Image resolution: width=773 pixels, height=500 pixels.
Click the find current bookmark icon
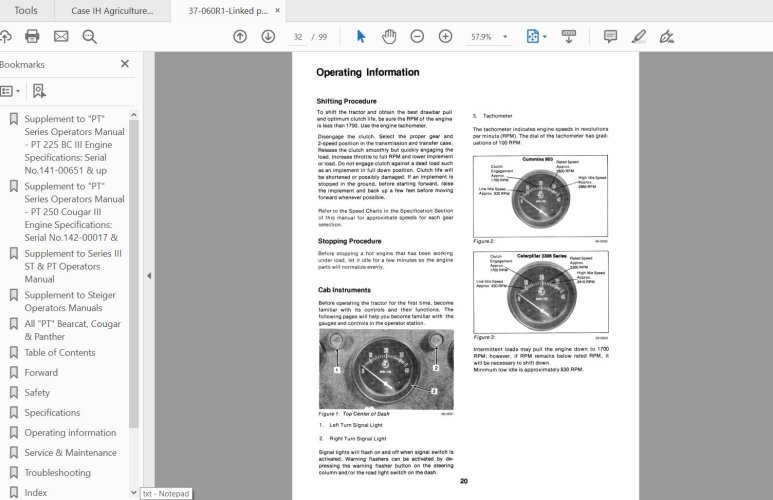(39, 91)
